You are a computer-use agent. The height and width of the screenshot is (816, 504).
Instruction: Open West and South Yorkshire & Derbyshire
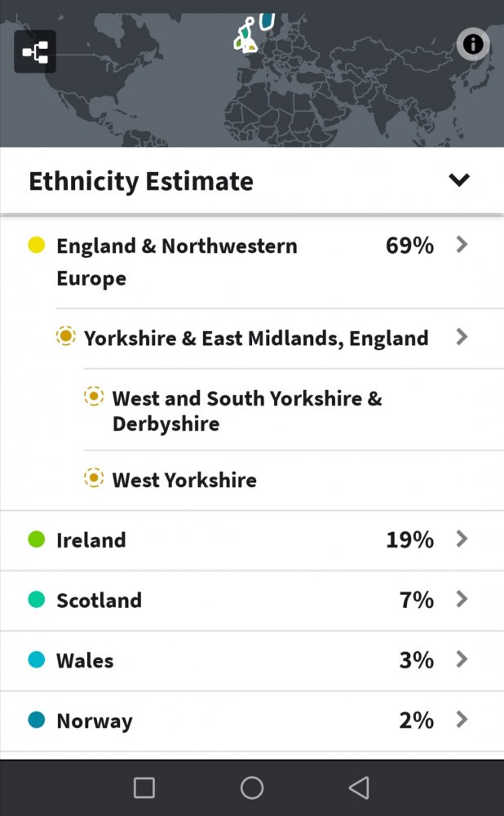[247, 410]
